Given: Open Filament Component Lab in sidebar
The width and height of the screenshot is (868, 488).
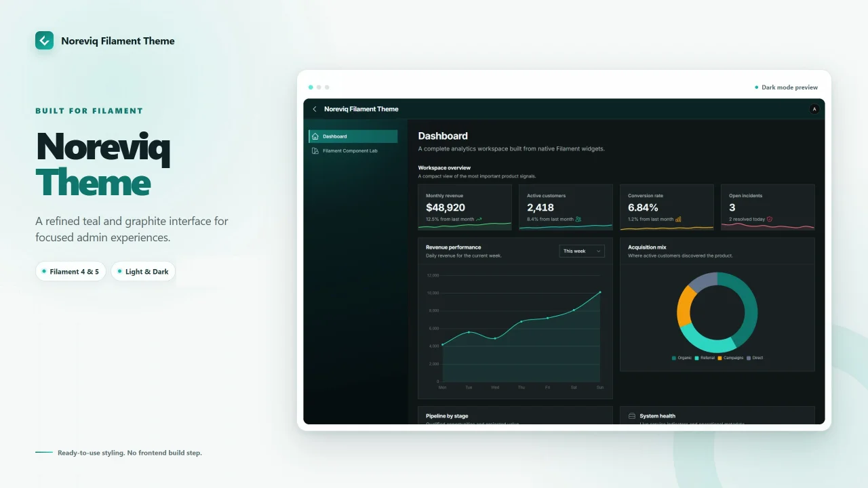Looking at the screenshot, I should (353, 150).
